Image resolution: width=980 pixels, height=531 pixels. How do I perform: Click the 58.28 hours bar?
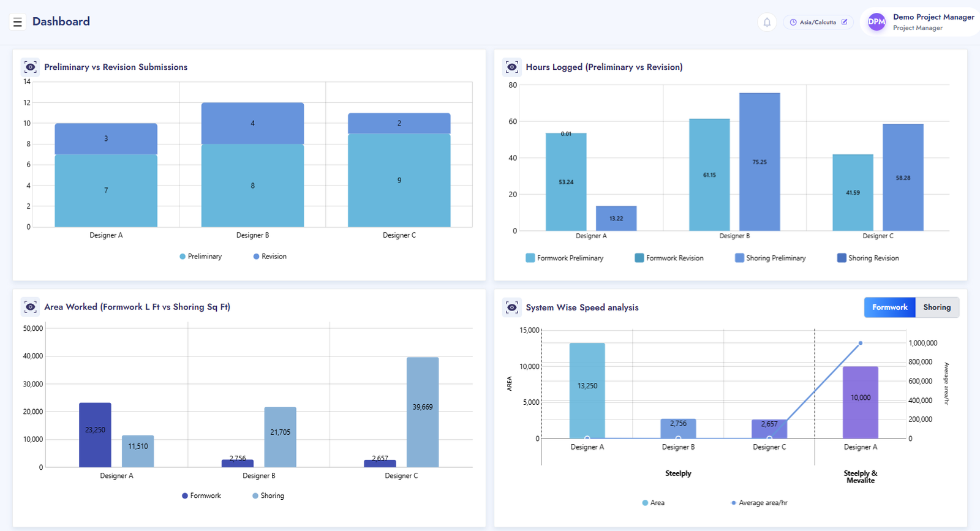[903, 178]
